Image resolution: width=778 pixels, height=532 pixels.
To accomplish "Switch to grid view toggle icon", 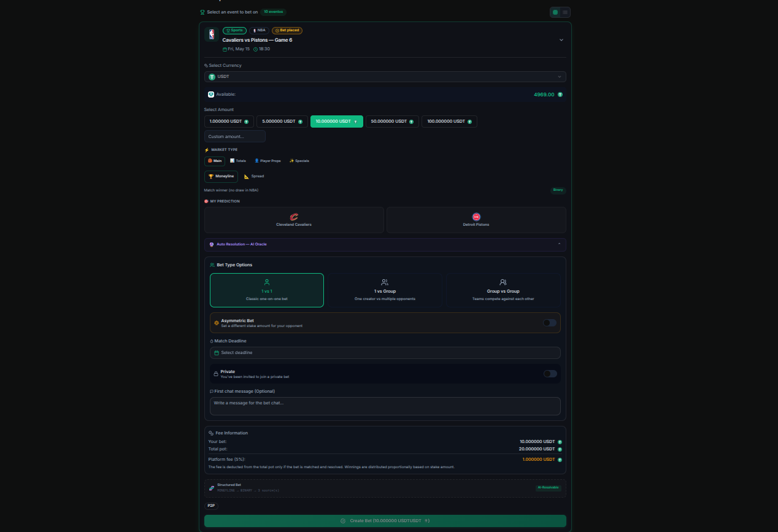I will [555, 12].
